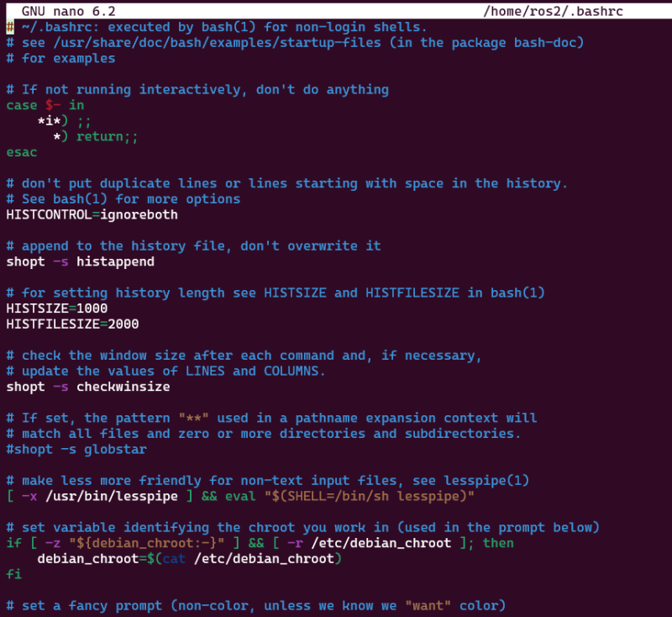
Task: Place cursor on '~/.bashrc: executed by bash(1)' comment line
Action: [217, 27]
